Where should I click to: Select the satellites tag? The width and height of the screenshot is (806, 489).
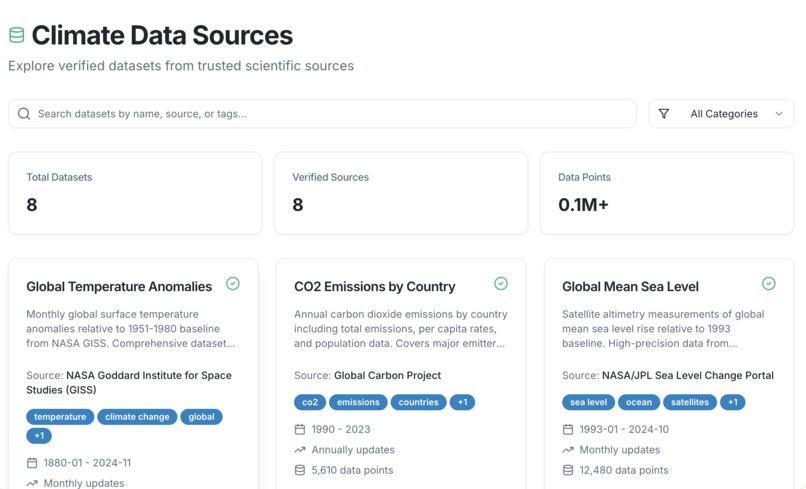(690, 402)
